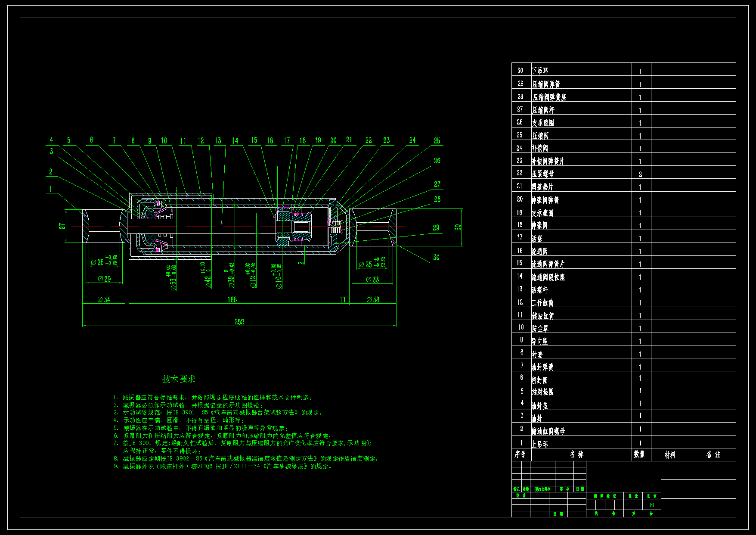Click the 名称 column header
The width and height of the screenshot is (756, 535).
click(577, 454)
